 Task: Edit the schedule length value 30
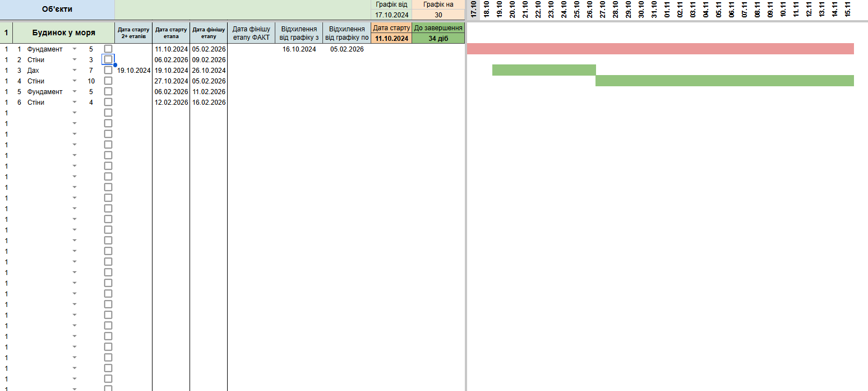pyautogui.click(x=438, y=15)
